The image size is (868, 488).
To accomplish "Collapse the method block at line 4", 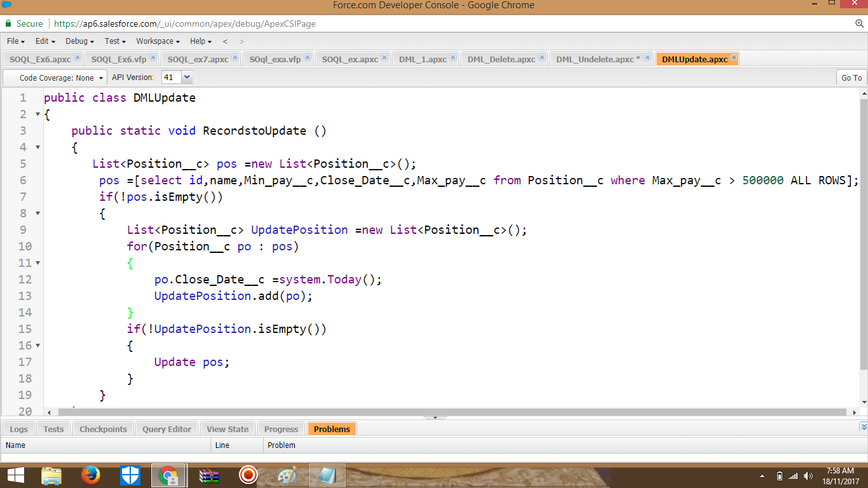I will pos(37,147).
